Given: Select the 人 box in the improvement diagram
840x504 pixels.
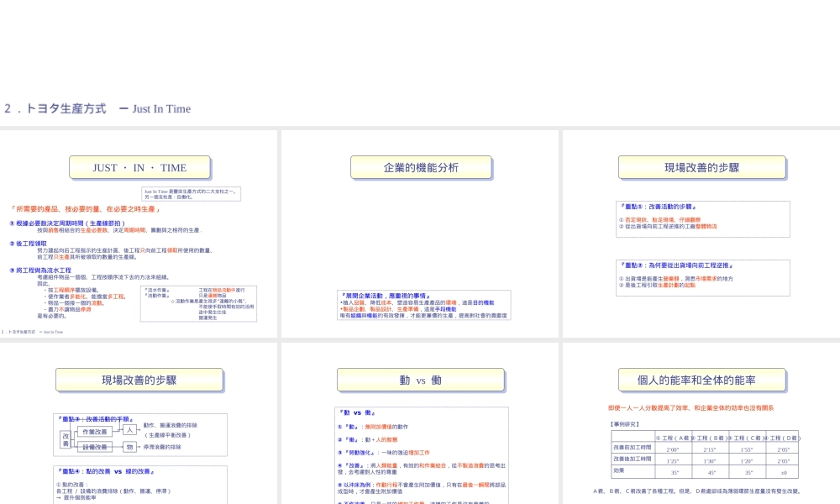Looking at the screenshot, I should pyautogui.click(x=129, y=429).
